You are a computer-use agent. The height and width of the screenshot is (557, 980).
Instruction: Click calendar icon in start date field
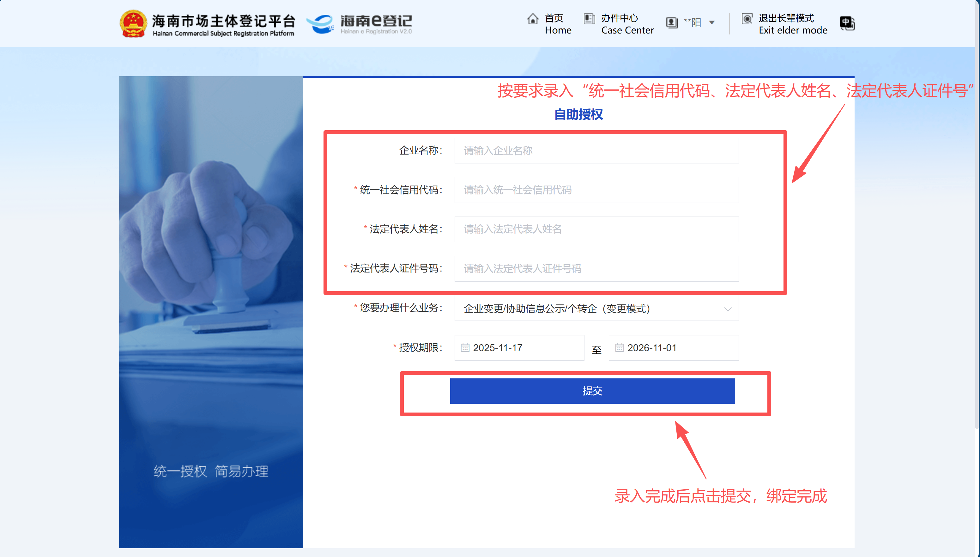click(x=465, y=348)
